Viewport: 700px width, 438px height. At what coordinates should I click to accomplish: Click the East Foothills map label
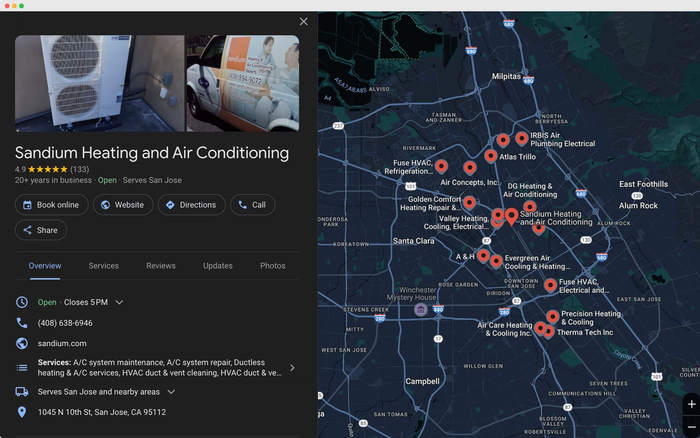click(x=643, y=184)
